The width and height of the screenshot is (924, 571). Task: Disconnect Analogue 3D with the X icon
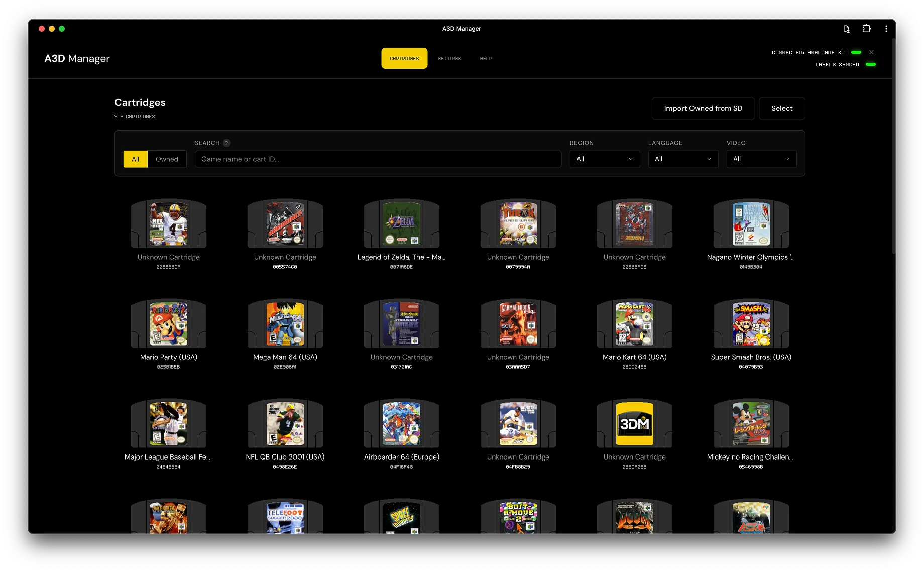[x=871, y=52]
